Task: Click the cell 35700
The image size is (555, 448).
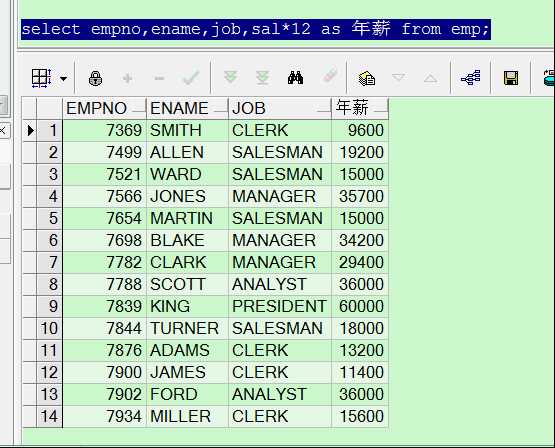Action: coord(360,196)
